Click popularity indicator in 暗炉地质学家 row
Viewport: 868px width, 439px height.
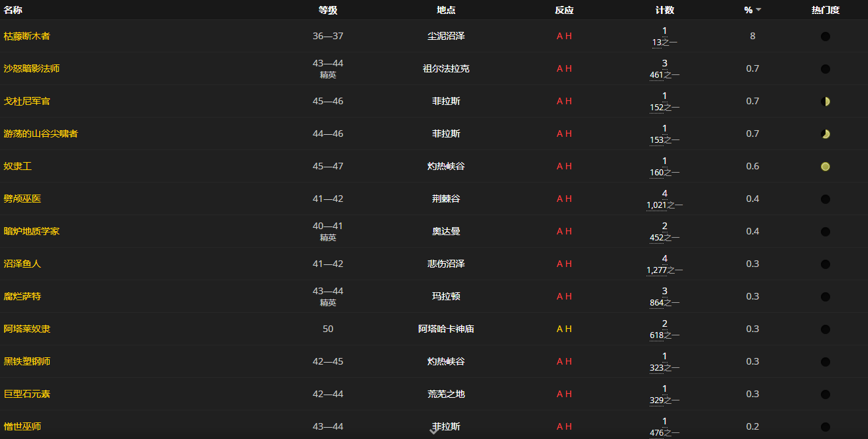coord(826,232)
